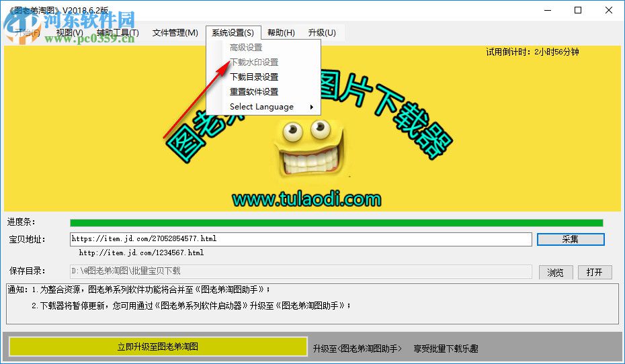Click the 宝贝地址 label
Screen dimensions: 625x364
coord(27,239)
